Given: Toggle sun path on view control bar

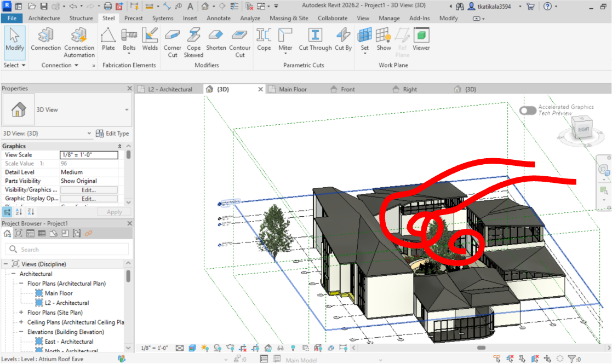Looking at the screenshot, I should click(x=204, y=348).
